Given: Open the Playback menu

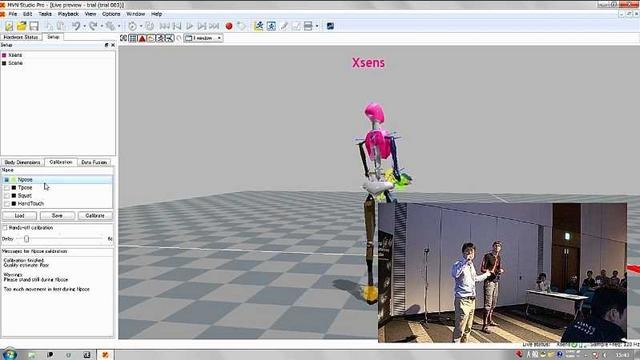Looking at the screenshot, I should click(68, 14).
